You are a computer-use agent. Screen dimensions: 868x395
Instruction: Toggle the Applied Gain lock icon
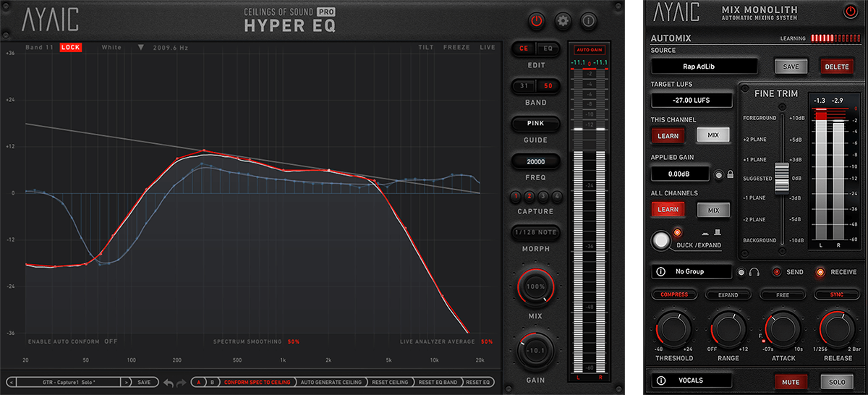[729, 174]
